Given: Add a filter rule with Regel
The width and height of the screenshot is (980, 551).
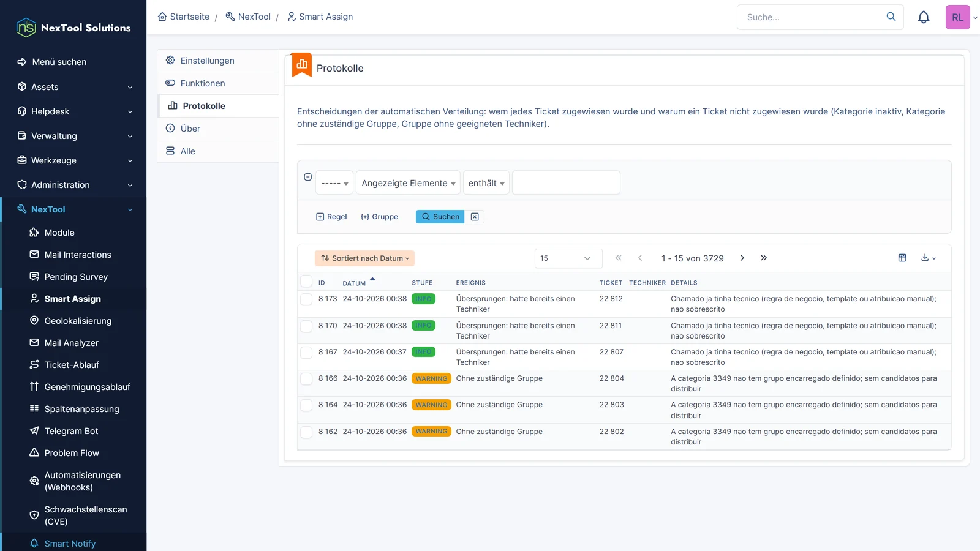Looking at the screenshot, I should click(x=331, y=217).
